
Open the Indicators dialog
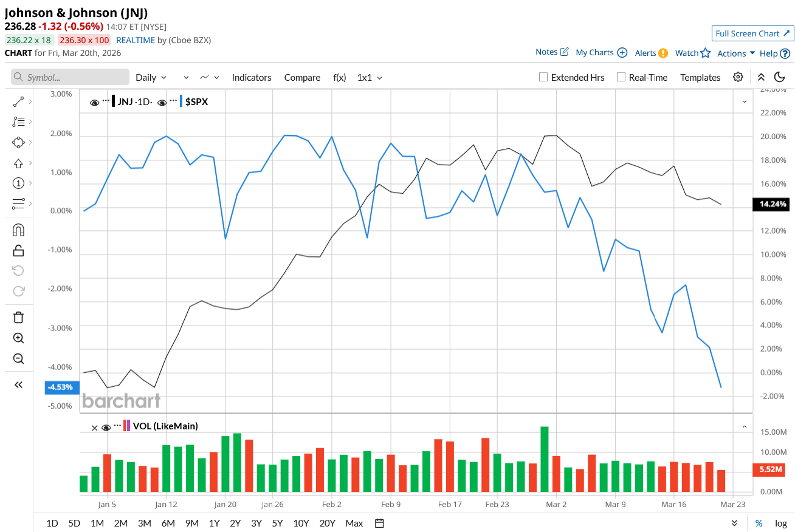[252, 78]
